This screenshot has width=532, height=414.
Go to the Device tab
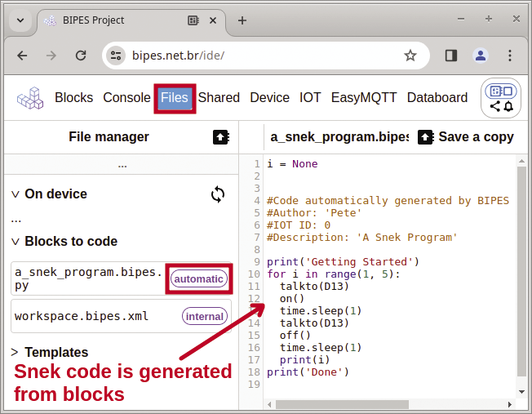point(269,98)
